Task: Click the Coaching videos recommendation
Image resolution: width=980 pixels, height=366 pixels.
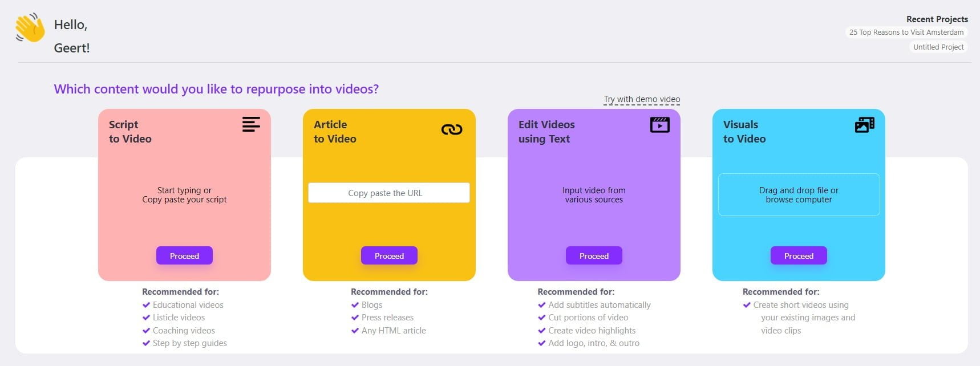Action: (x=179, y=331)
